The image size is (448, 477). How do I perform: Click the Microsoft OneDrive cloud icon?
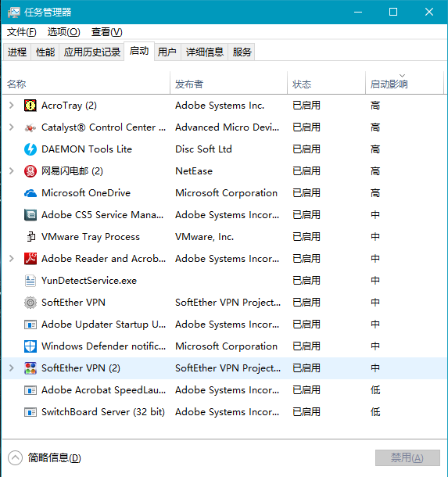pyautogui.click(x=30, y=193)
